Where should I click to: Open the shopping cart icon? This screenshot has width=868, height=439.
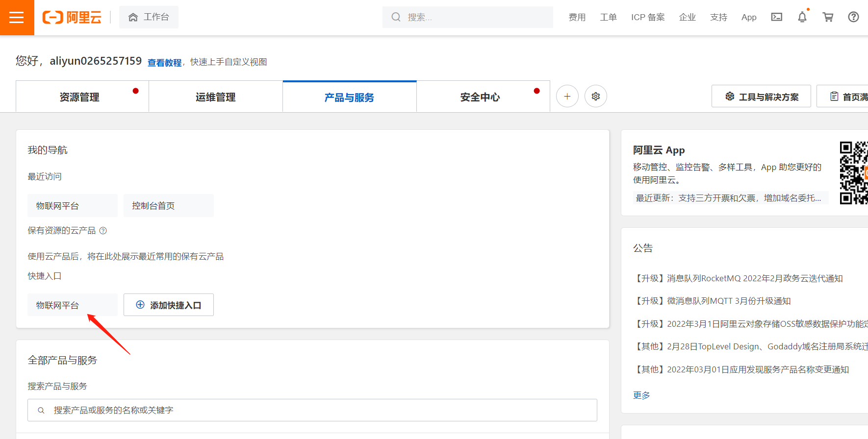[x=828, y=17]
